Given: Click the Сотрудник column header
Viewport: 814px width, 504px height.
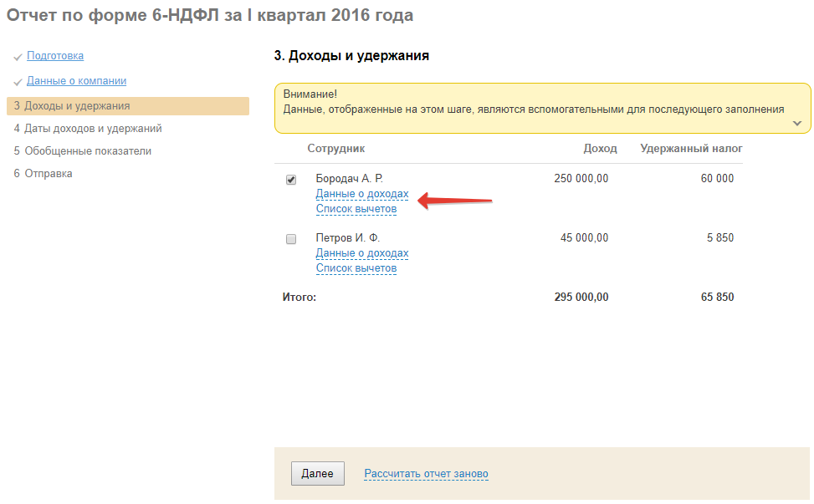Looking at the screenshot, I should [x=336, y=149].
